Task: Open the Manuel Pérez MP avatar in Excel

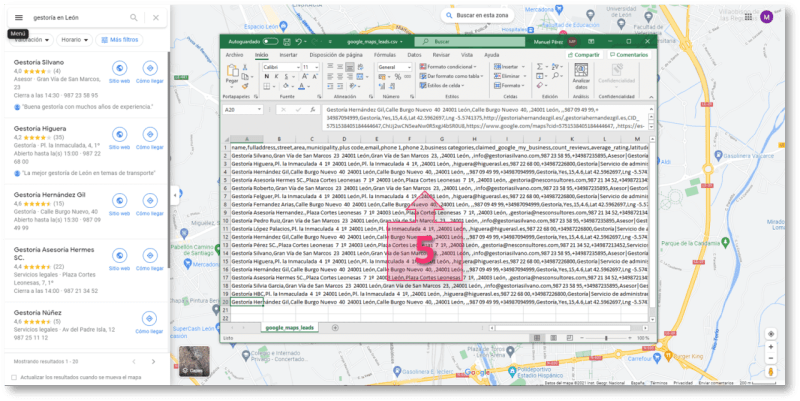Action: 572,41
